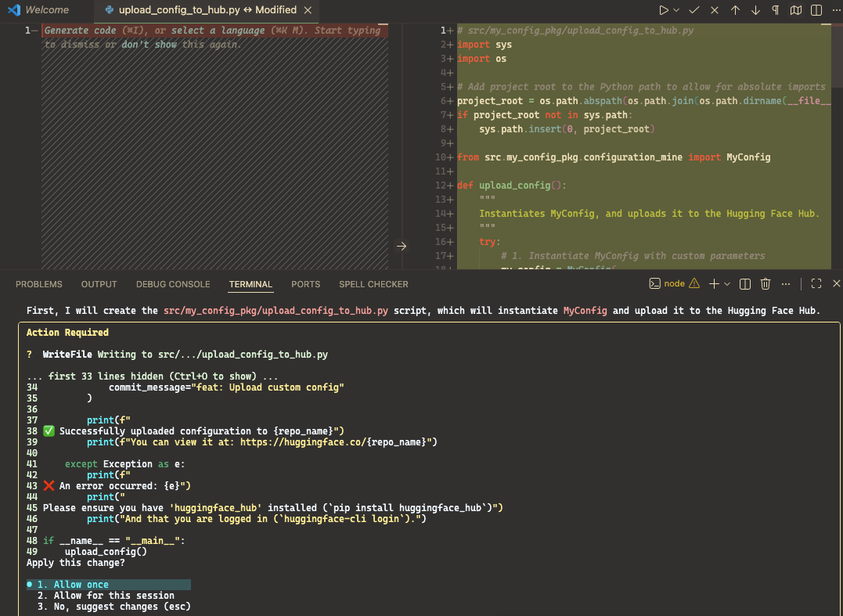843x616 pixels.
Task: Open the PORTS panel tab
Action: point(305,284)
